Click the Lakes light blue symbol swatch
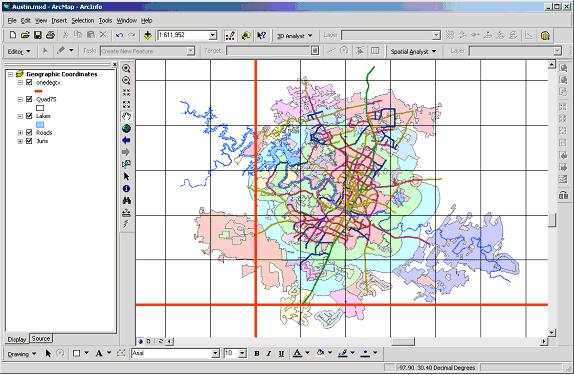The width and height of the screenshot is (574, 375). 40,125
